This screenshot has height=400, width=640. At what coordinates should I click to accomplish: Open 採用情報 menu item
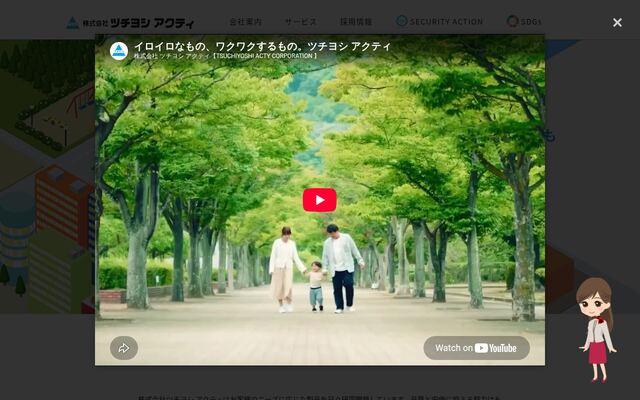(356, 21)
